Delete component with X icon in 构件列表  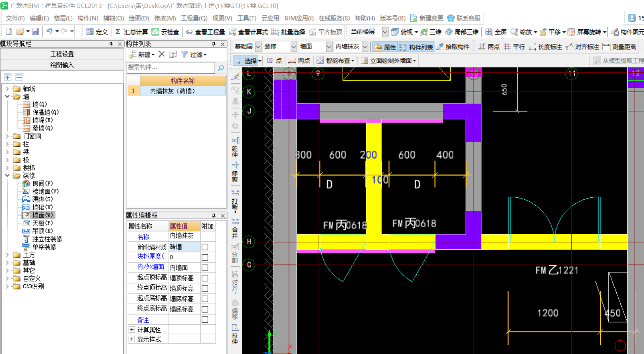[161, 54]
